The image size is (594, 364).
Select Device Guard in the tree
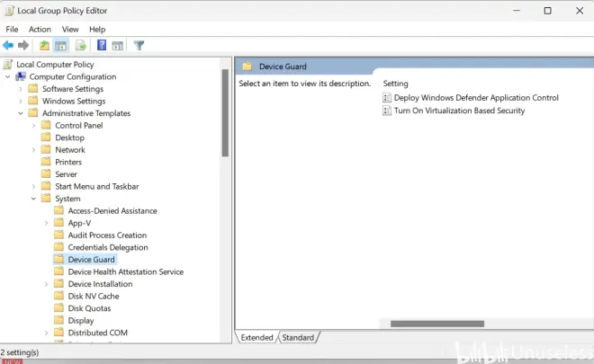(x=91, y=259)
